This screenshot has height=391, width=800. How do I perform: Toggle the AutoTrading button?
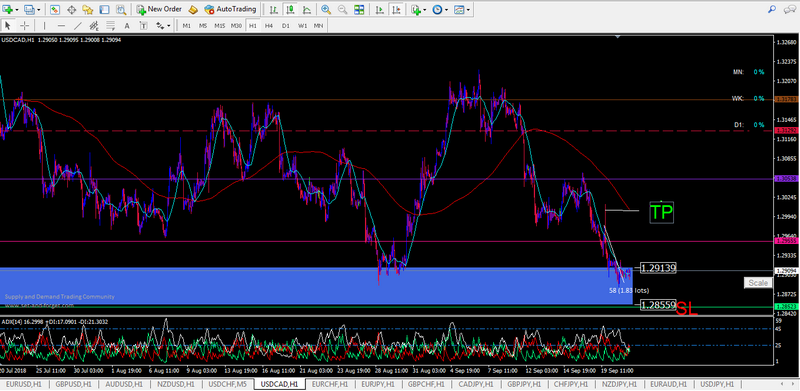(x=230, y=9)
